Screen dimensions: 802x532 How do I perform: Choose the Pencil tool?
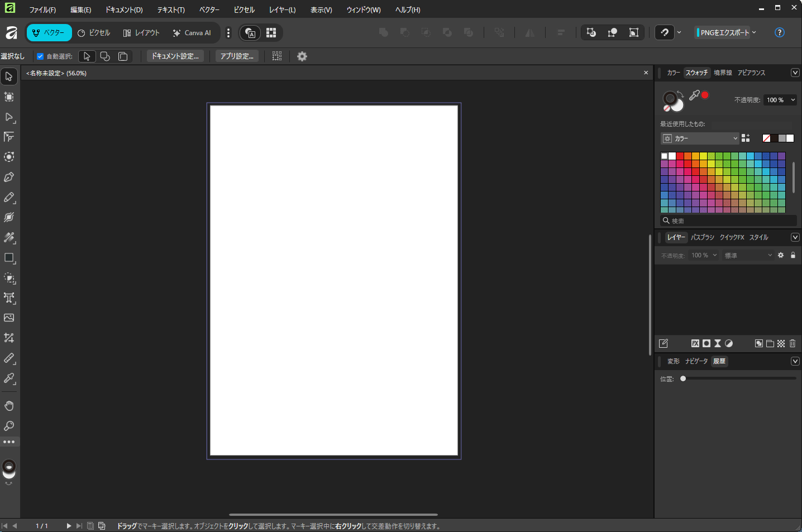(9, 198)
